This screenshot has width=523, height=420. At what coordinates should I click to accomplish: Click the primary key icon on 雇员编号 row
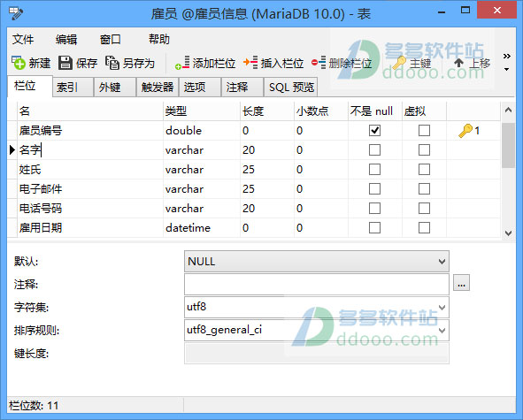465,131
